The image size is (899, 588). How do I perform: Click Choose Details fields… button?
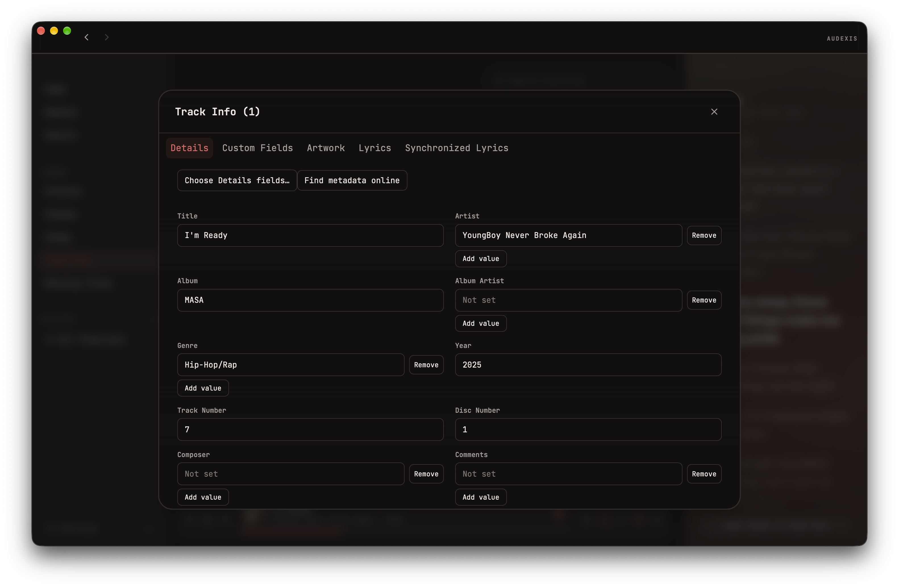(237, 180)
